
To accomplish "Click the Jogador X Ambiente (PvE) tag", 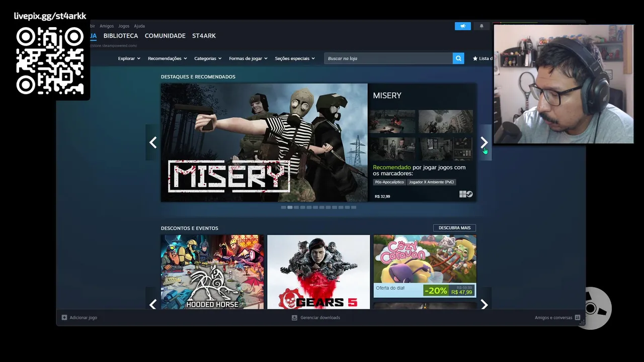I will (x=431, y=182).
